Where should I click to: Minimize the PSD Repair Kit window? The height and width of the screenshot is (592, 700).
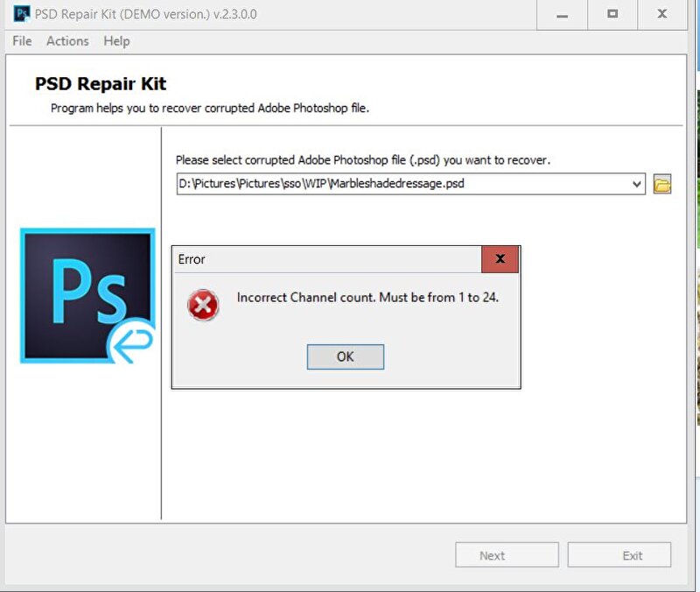562,14
